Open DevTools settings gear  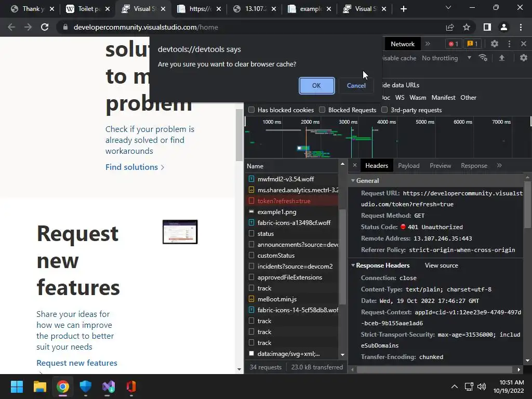pyautogui.click(x=495, y=44)
